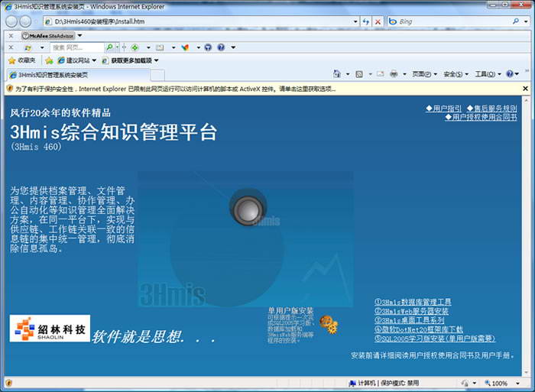Open the zoom level 100% dropdown
The height and width of the screenshot is (392, 535).
pyautogui.click(x=517, y=383)
